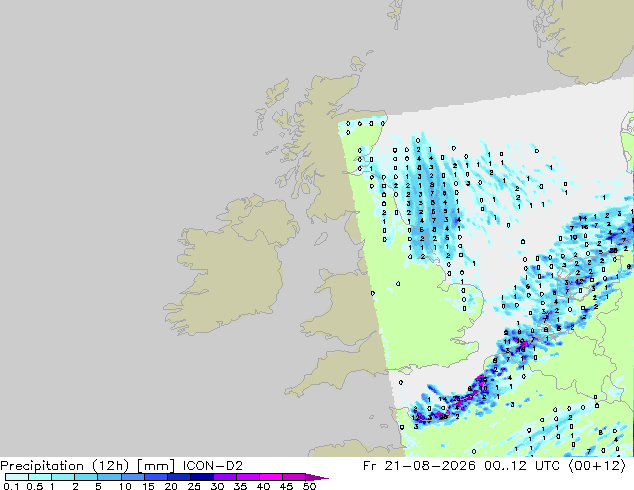Pick the 15–20 mm legend swatch
Viewport: 634px width, 490px height.
[156, 477]
